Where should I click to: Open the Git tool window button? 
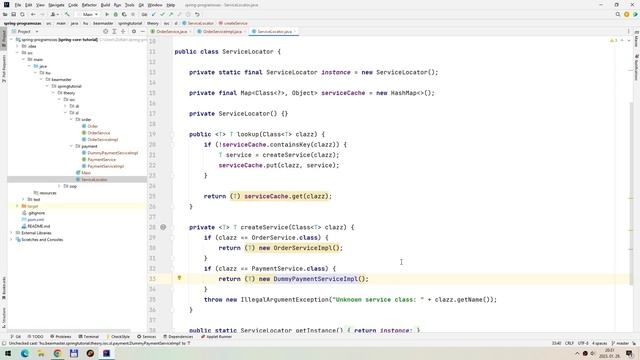(x=16, y=337)
